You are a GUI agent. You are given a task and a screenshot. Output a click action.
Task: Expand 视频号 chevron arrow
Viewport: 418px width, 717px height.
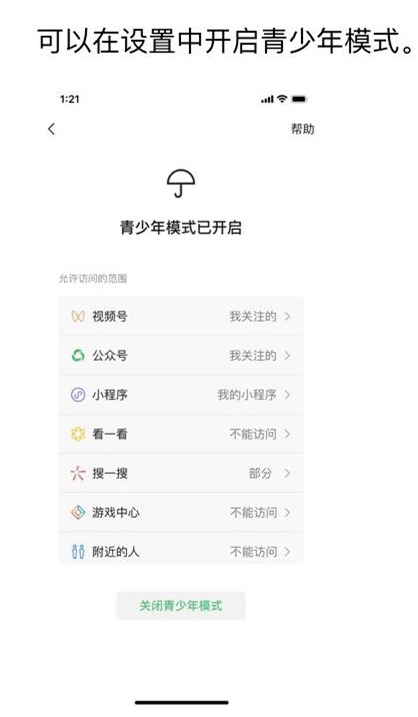(287, 316)
